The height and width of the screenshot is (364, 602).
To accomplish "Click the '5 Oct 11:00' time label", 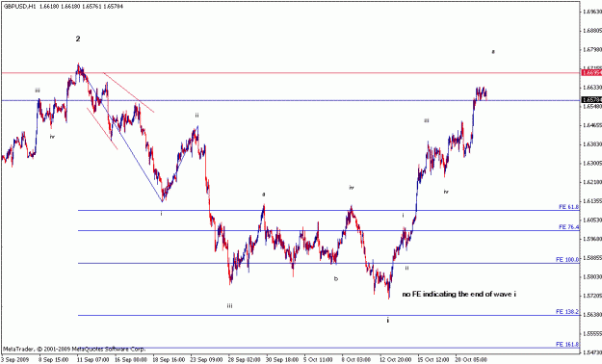I will click(318, 360).
